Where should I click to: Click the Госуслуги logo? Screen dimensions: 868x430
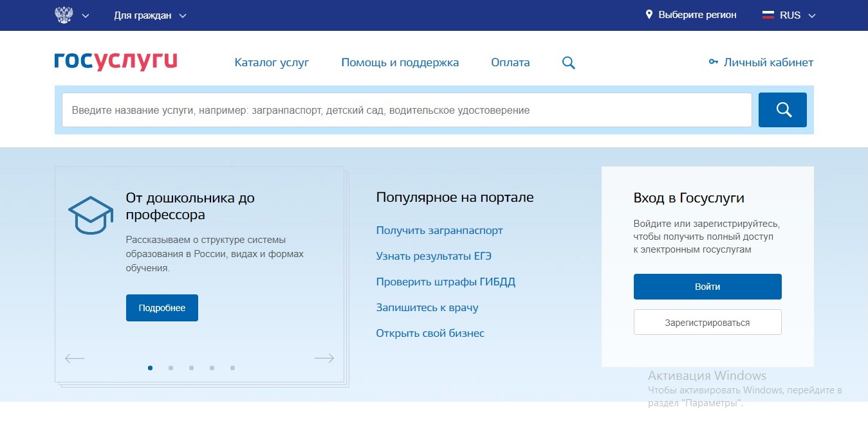click(116, 61)
